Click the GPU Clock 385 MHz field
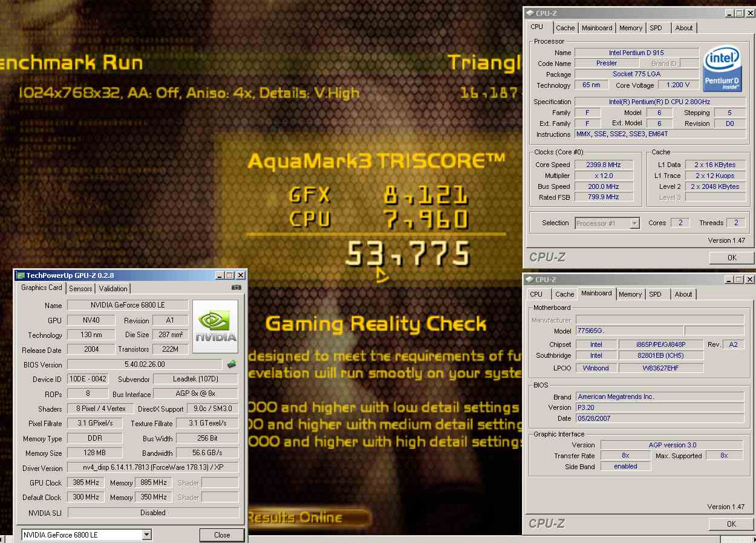The height and width of the screenshot is (543, 756). pos(86,482)
